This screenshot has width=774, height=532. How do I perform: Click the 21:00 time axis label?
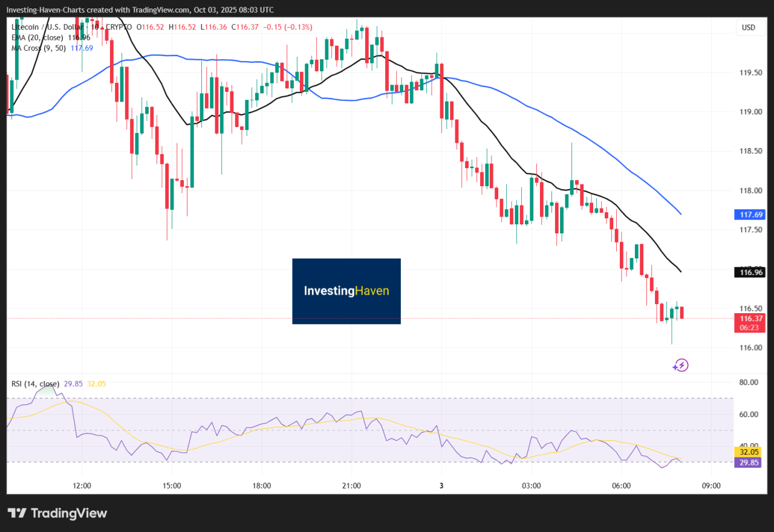coord(351,485)
